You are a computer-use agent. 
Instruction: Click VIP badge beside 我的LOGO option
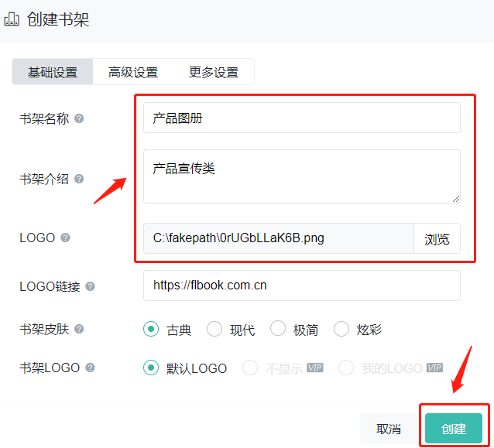click(434, 368)
